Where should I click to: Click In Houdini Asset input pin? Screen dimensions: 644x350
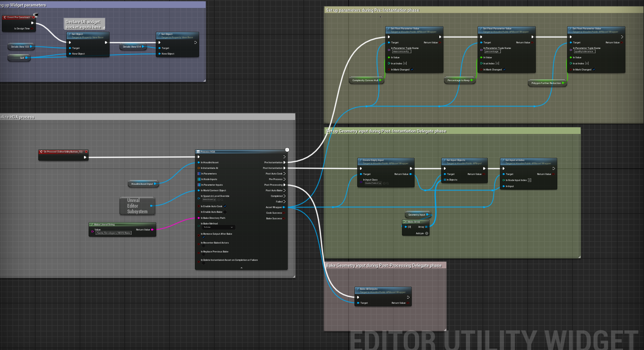tap(199, 162)
